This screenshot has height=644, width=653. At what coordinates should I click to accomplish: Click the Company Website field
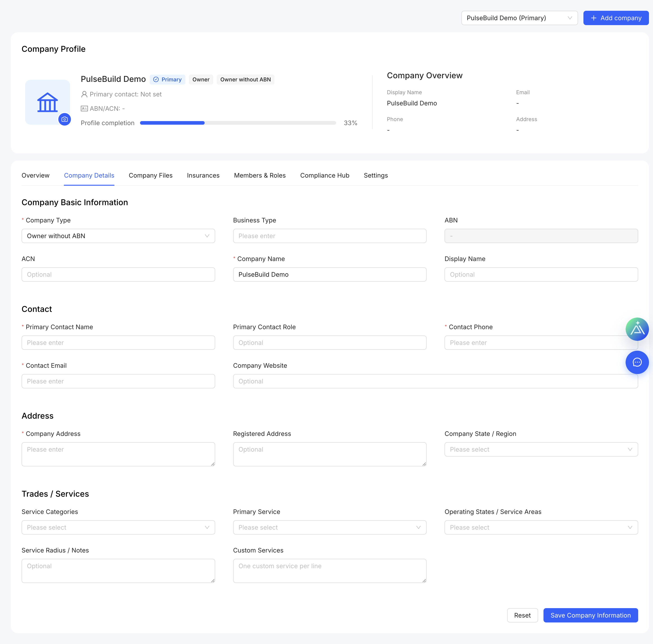[x=436, y=381]
